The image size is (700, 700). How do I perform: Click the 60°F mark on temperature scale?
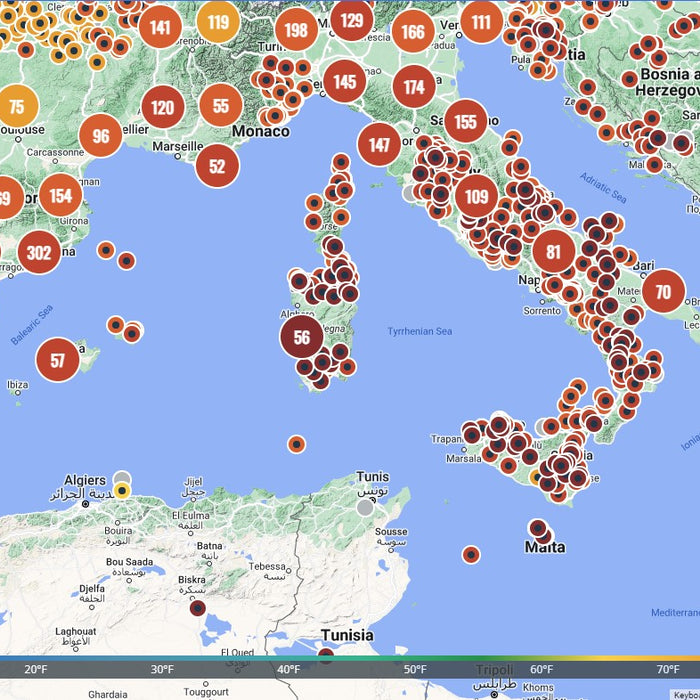click(542, 670)
